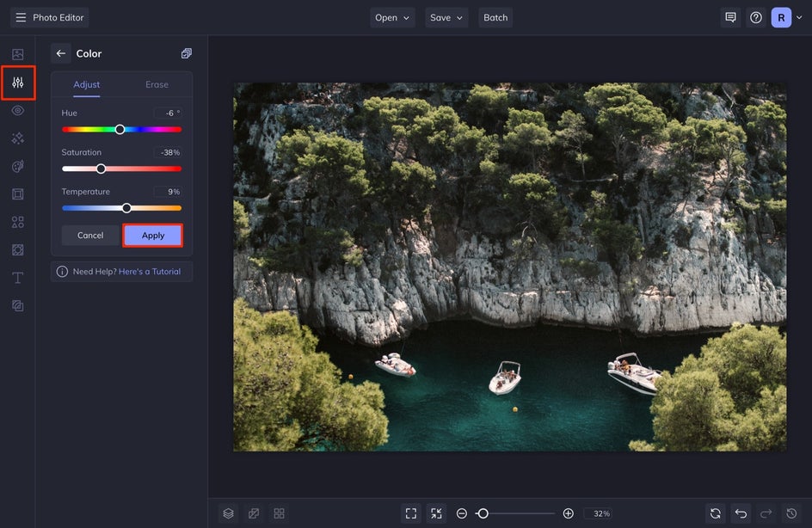Open the Effects sparkle sidebar icon
This screenshot has width=812, height=528.
pyautogui.click(x=17, y=138)
